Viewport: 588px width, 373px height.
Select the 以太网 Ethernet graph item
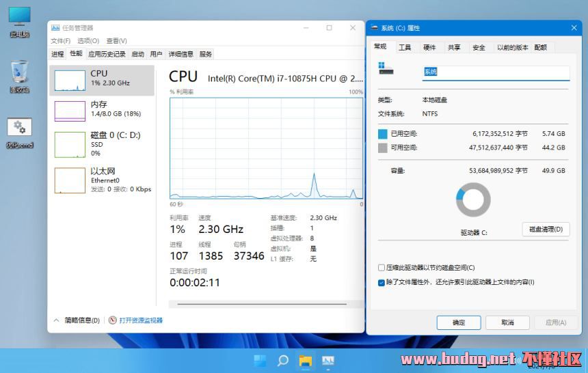pos(102,180)
